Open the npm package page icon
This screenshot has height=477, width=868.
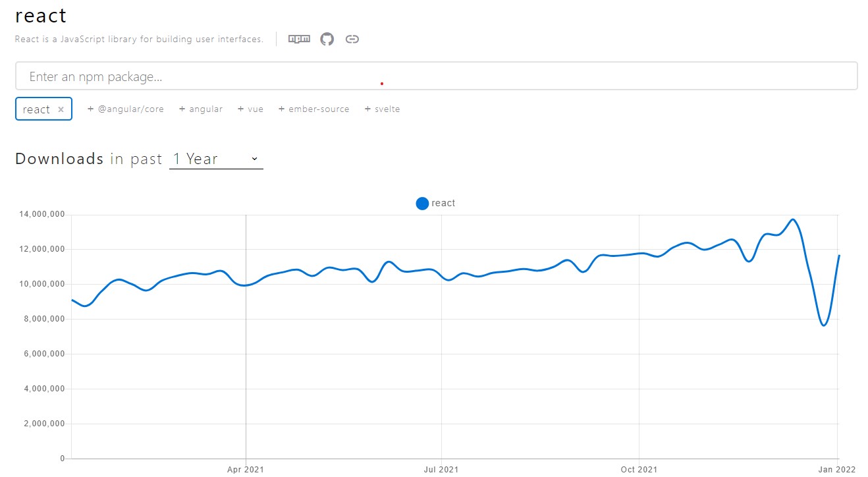299,39
